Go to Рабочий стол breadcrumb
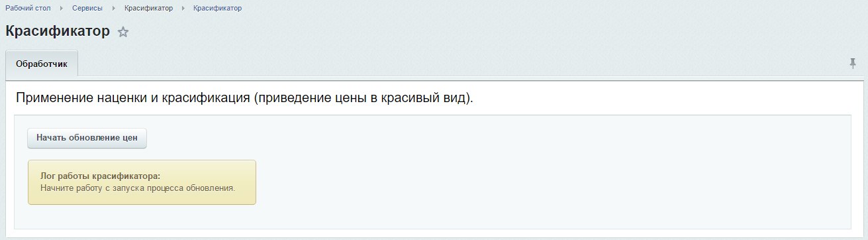This screenshot has height=240, width=868. (x=28, y=9)
